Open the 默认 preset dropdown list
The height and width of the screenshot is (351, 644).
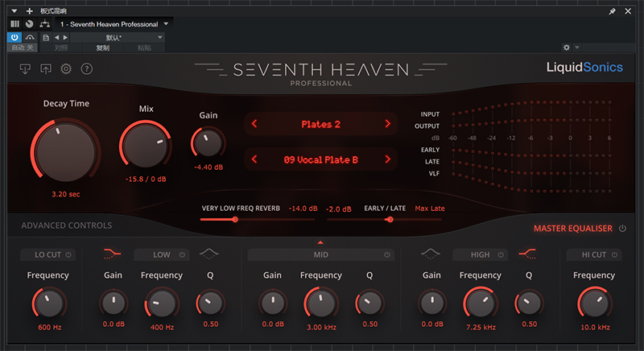[x=161, y=37]
